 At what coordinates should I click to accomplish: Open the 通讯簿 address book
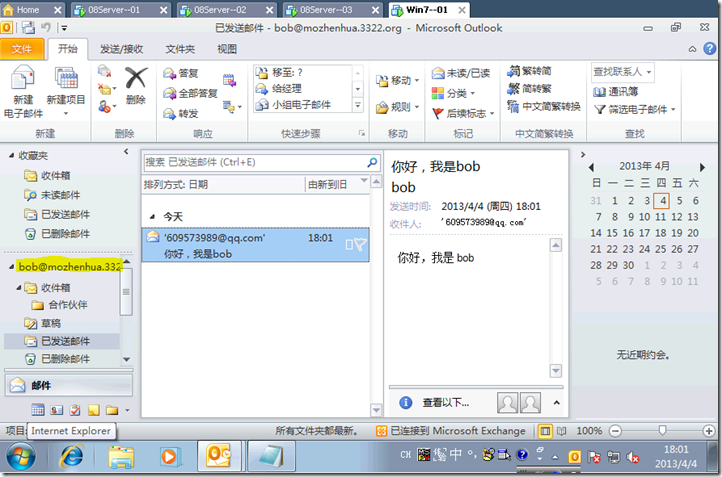pyautogui.click(x=616, y=92)
